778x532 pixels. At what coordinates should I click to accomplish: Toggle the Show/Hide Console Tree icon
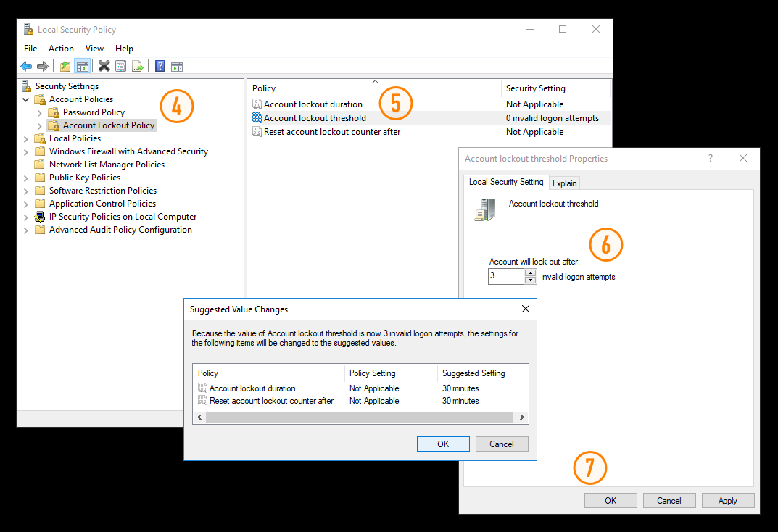tap(82, 67)
